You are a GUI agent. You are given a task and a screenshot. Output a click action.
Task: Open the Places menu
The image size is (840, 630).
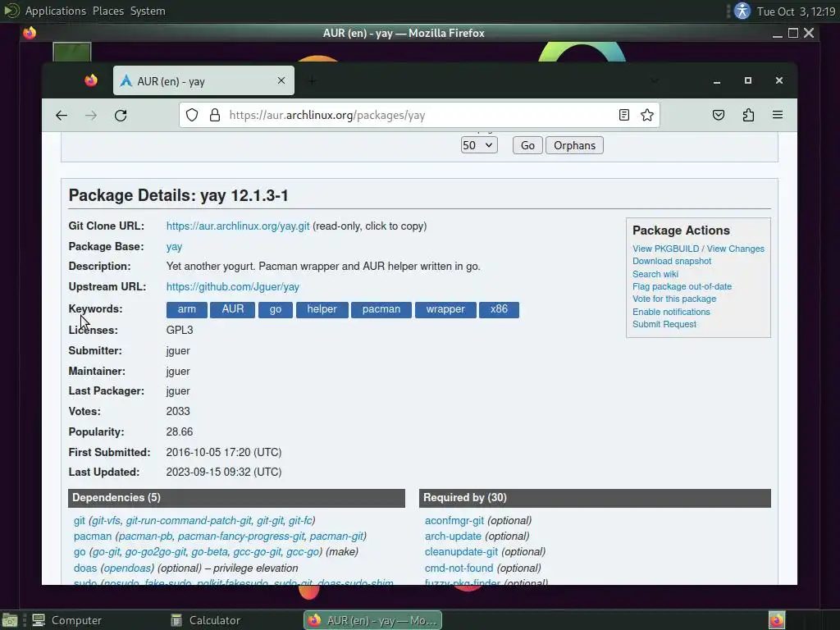(108, 11)
